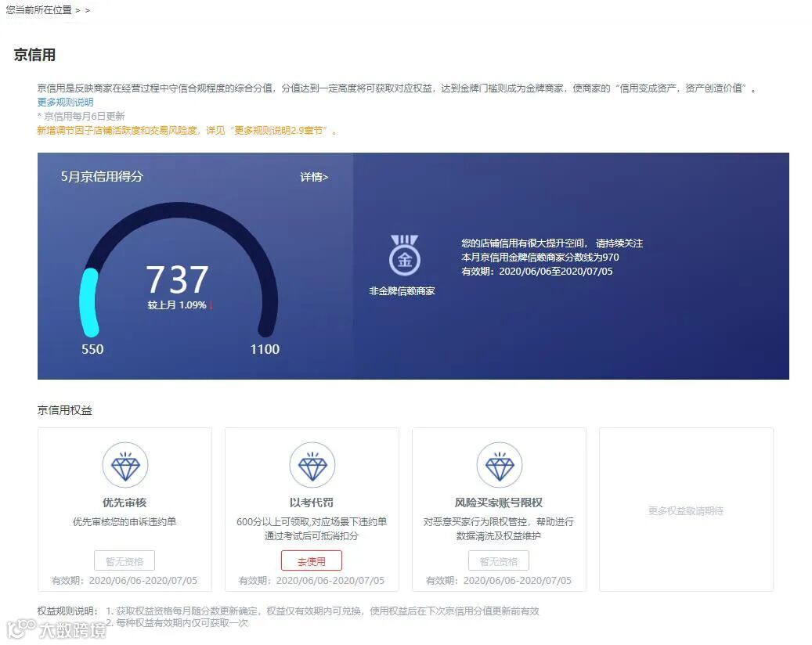Click the 1100 maximum gauge label
This screenshot has width=812, height=645.
(x=265, y=349)
